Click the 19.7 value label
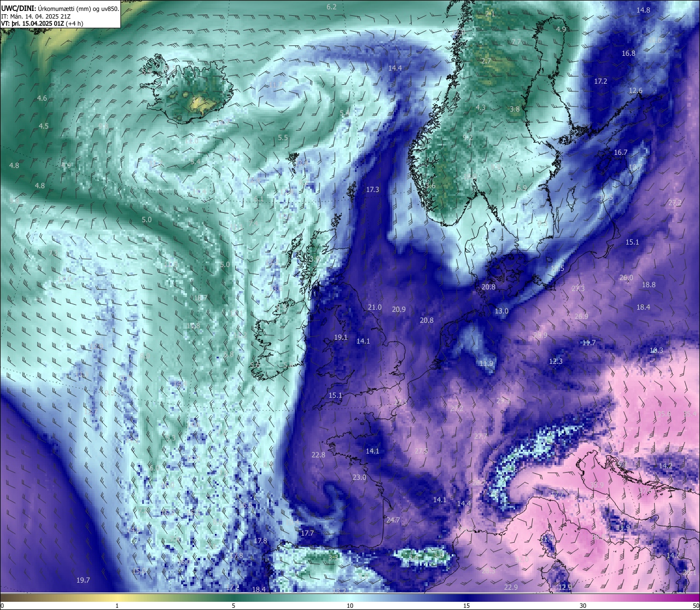This screenshot has width=700, height=610. pos(83,580)
